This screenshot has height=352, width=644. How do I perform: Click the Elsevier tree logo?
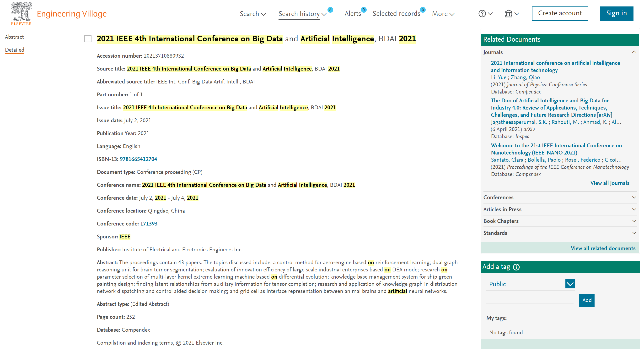coord(21,14)
